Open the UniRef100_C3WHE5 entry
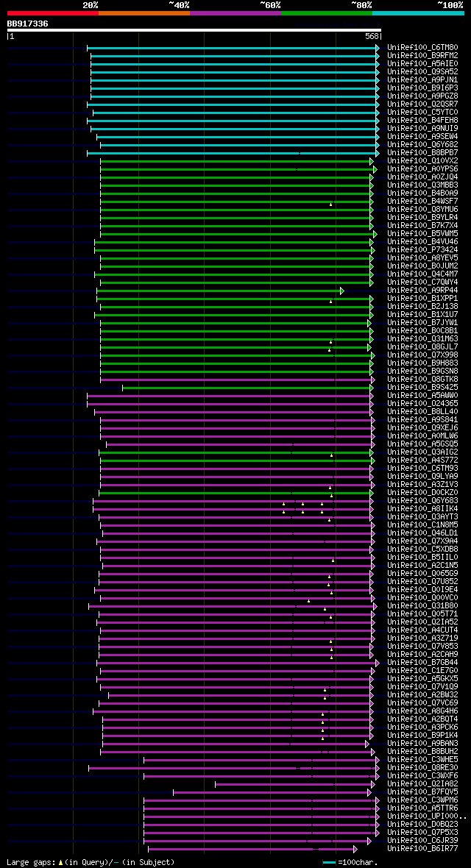Image resolution: width=471 pixels, height=868 pixels. (x=422, y=759)
